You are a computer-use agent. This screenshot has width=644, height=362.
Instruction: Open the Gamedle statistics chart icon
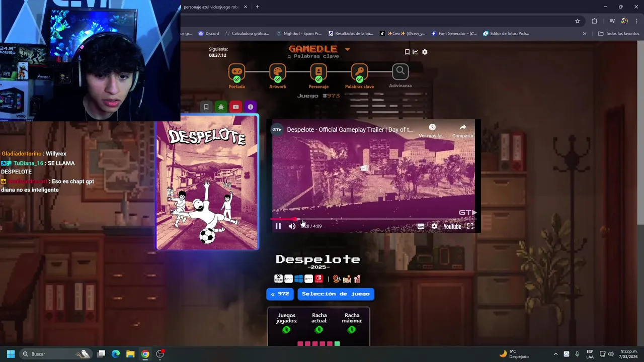416,52
